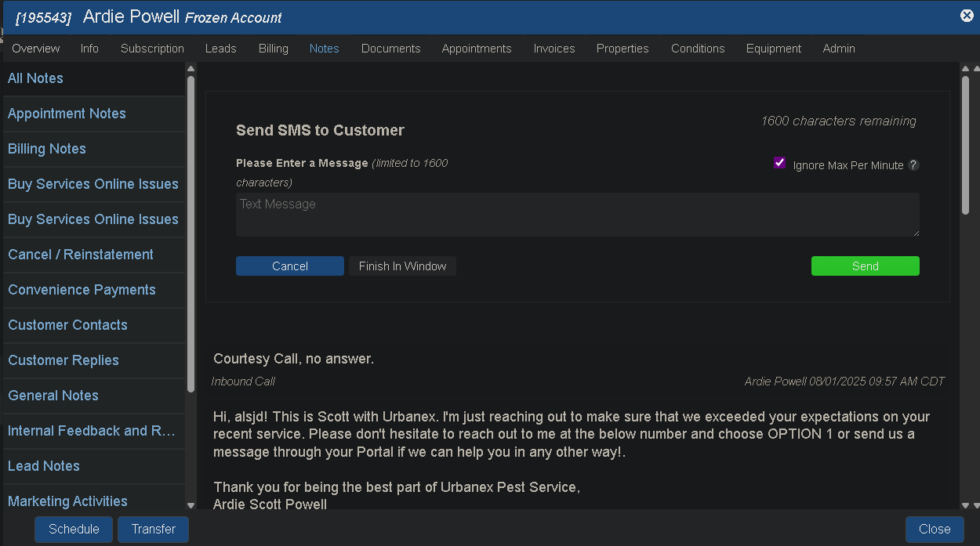
Task: Select General Notes category
Action: [94, 396]
